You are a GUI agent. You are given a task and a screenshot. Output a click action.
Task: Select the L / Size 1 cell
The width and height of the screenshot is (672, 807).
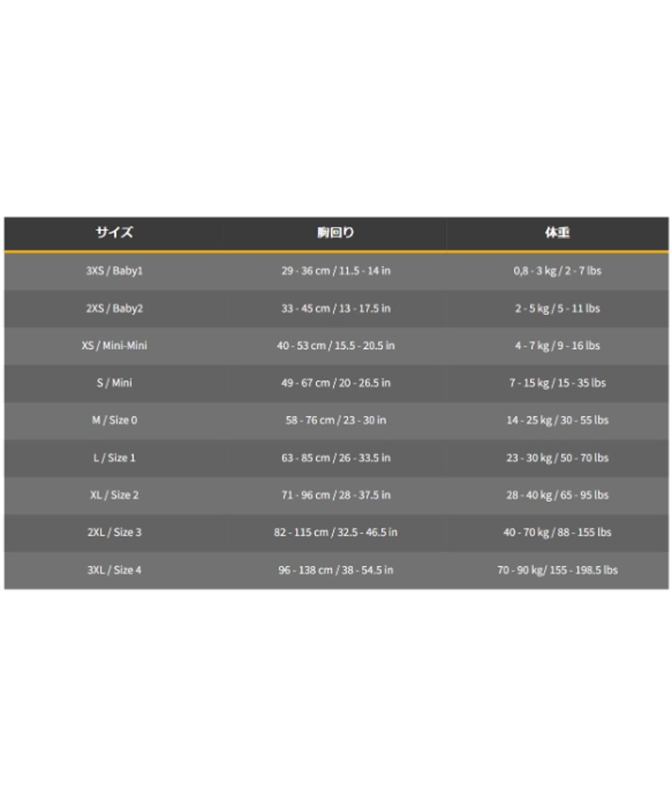coord(114,458)
